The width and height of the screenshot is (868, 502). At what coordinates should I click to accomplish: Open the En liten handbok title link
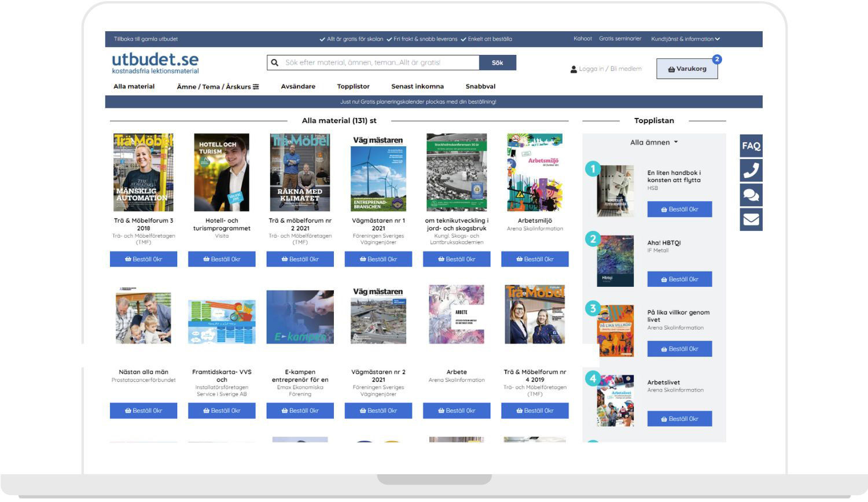click(x=674, y=176)
